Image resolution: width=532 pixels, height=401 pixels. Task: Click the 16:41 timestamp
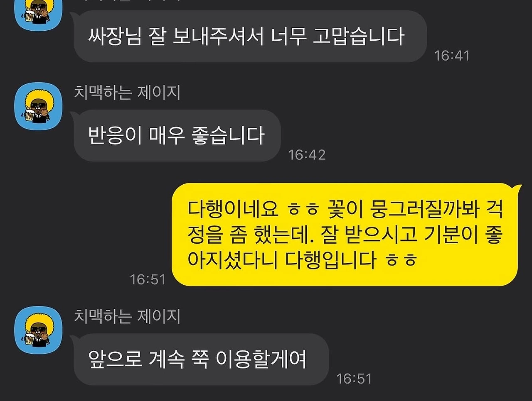click(452, 56)
